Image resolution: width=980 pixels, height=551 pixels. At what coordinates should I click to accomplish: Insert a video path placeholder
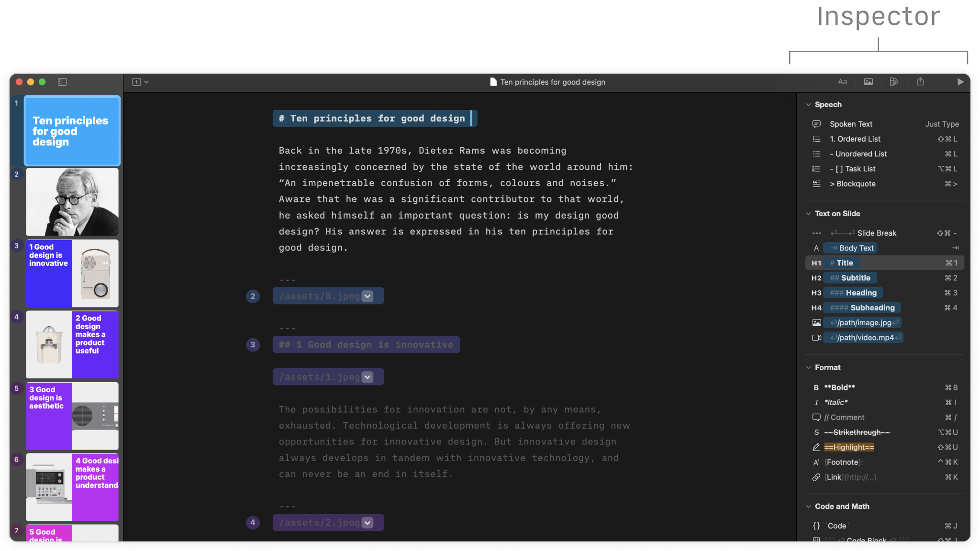[863, 337]
